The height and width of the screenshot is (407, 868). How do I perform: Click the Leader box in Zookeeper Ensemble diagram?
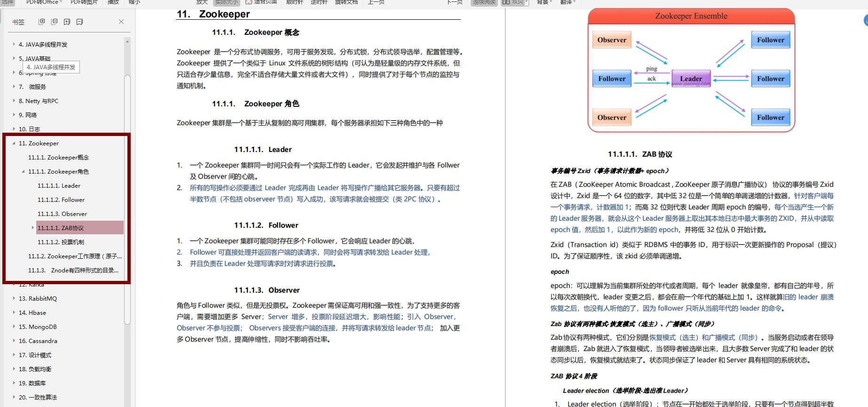[691, 79]
